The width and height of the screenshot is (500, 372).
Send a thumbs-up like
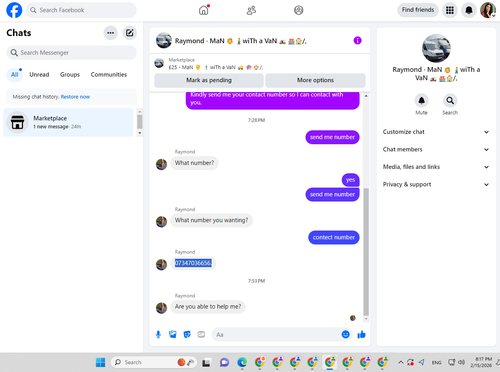pos(361,334)
